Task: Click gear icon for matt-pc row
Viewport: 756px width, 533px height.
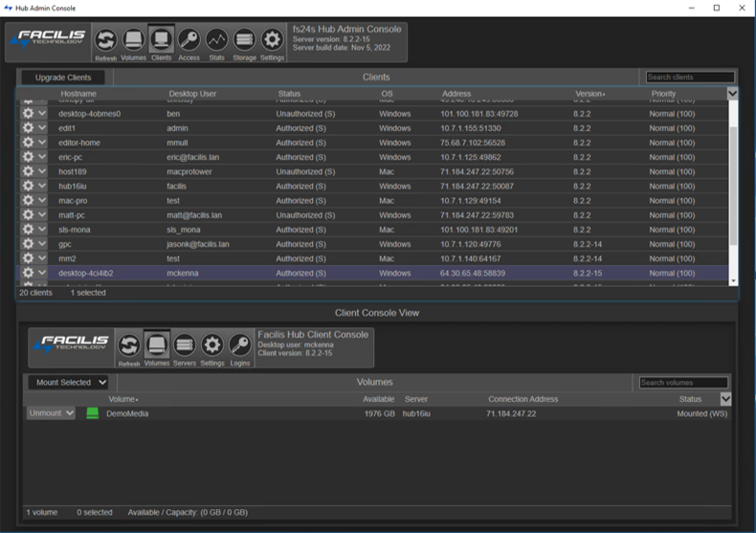Action: [28, 214]
